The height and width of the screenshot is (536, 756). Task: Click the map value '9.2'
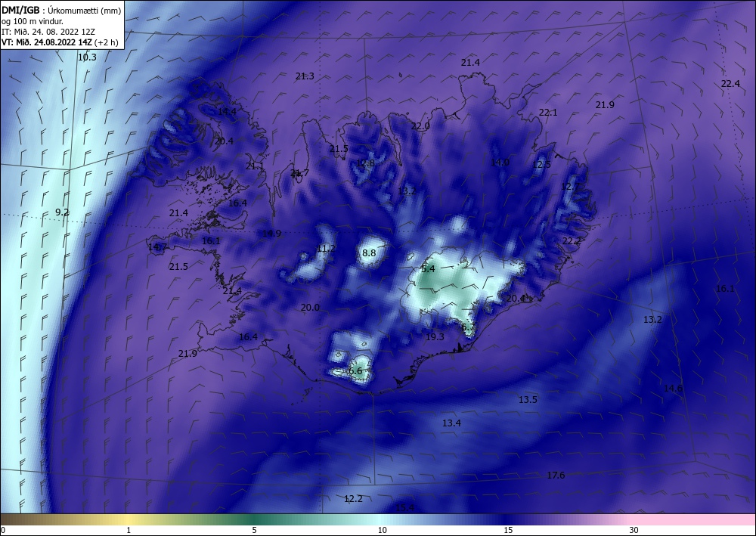click(62, 212)
